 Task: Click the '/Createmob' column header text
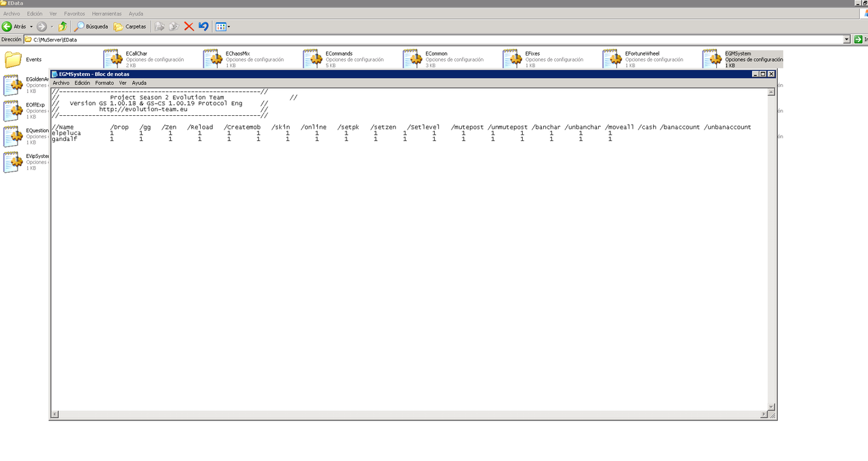click(242, 127)
